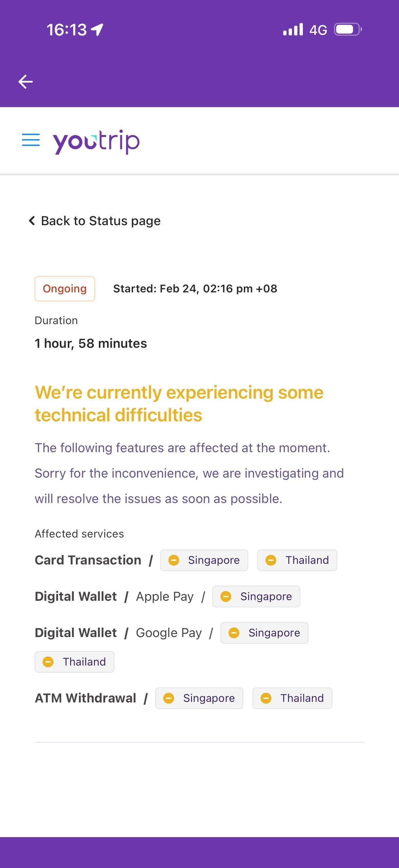
Task: Select Thailand tag under Card Transaction
Action: tap(297, 560)
